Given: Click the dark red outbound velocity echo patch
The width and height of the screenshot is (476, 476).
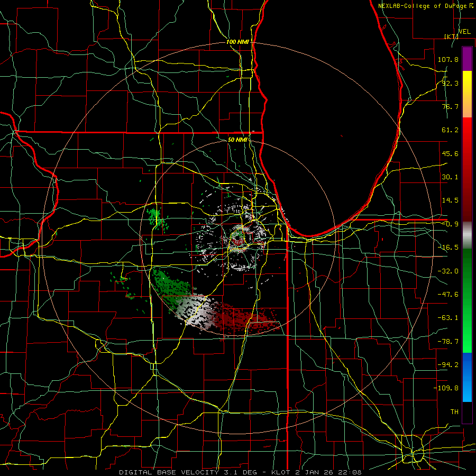Looking at the screenshot, I should pos(246,319).
